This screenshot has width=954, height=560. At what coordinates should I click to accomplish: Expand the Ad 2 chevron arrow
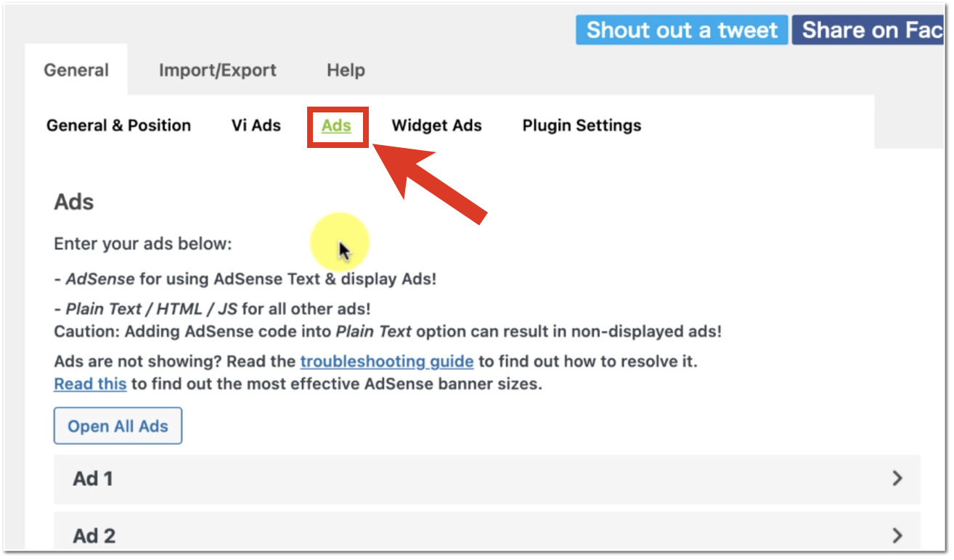(897, 536)
